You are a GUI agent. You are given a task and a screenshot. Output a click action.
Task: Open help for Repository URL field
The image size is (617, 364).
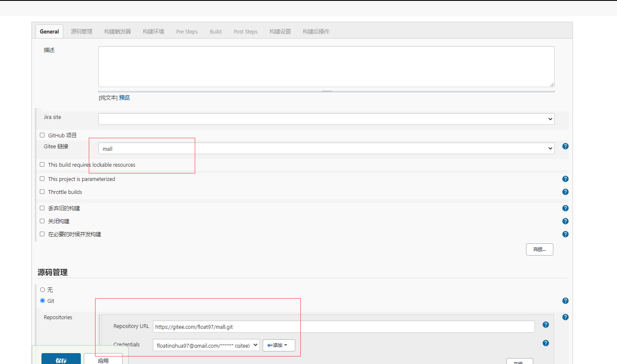(x=546, y=325)
